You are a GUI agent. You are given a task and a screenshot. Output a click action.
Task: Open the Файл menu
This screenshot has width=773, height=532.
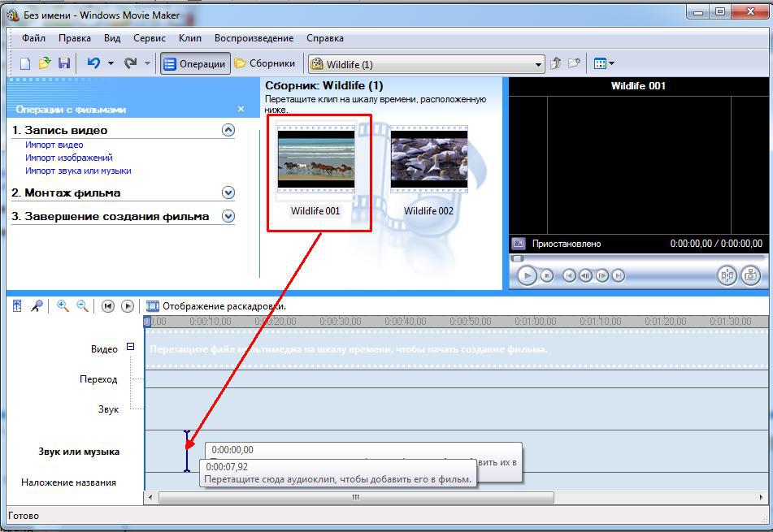(33, 38)
